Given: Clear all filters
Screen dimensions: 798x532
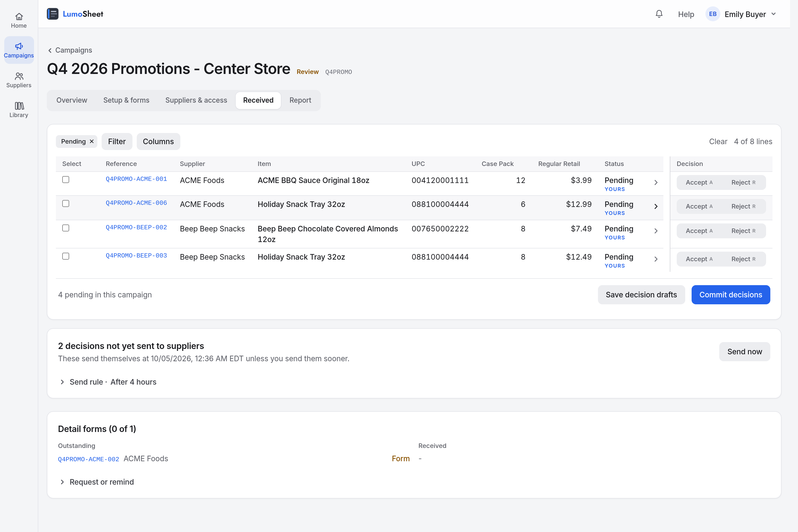Looking at the screenshot, I should click(x=718, y=142).
